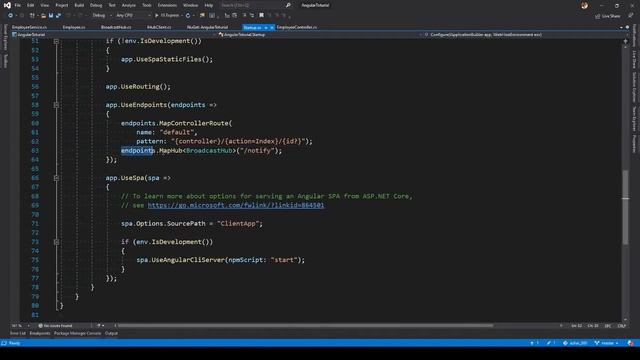The width and height of the screenshot is (640, 360).
Task: Open the go.microsoft.com fwlink URL in comment
Action: pos(236,205)
